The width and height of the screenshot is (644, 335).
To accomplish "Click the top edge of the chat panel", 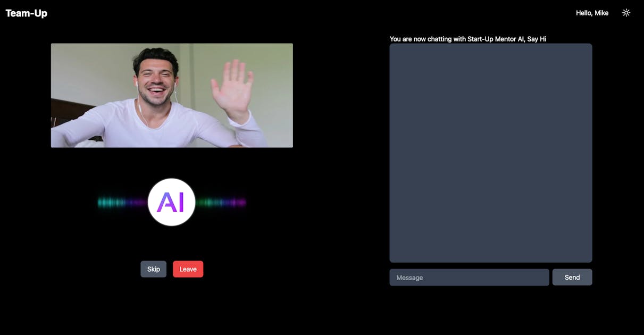I will pyautogui.click(x=490, y=46).
